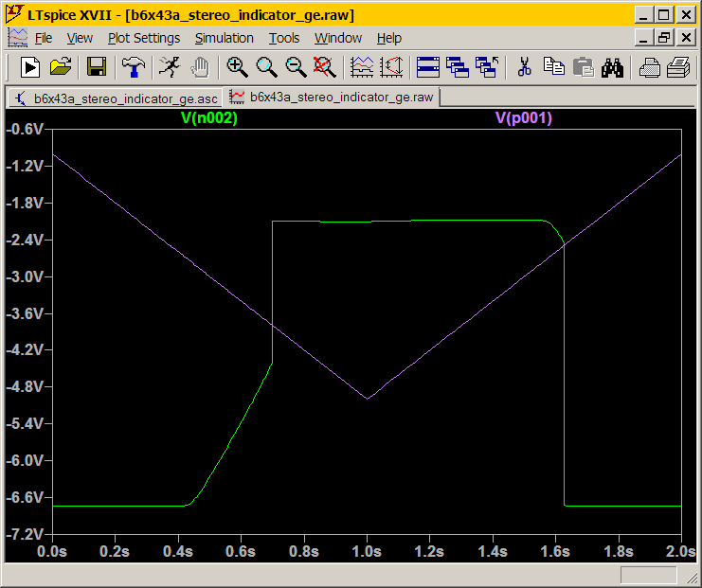The width and height of the screenshot is (702, 588).
Task: Click the 0.4s time axis label
Action: pyautogui.click(x=178, y=551)
